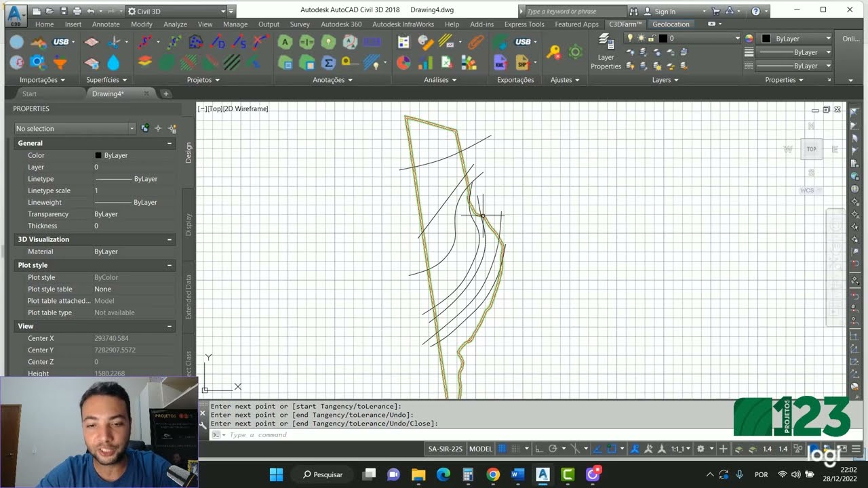Toggle layer 0 lock icon in layer dropdown
This screenshot has height=488, width=868.
pos(652,39)
